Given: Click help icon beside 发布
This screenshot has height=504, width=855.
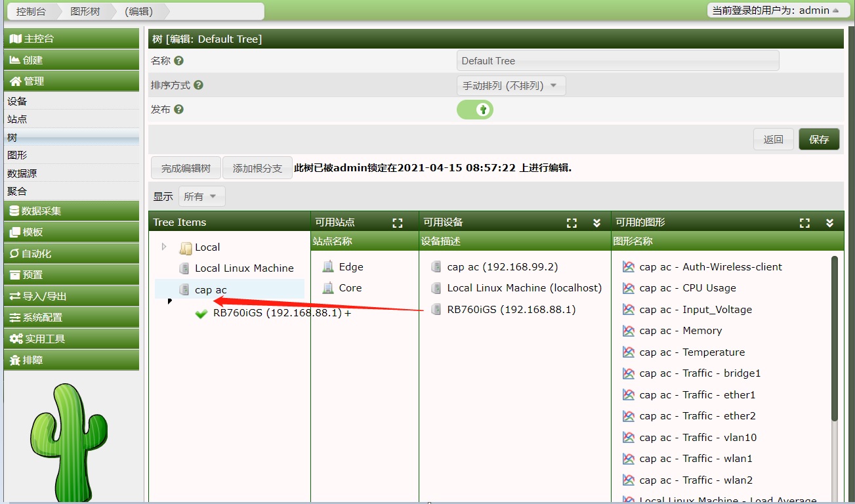Looking at the screenshot, I should 178,110.
